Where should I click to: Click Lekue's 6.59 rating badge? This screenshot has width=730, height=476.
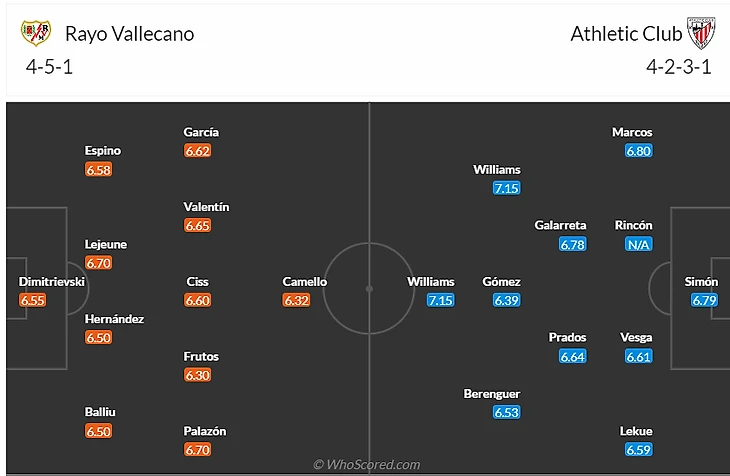(638, 450)
